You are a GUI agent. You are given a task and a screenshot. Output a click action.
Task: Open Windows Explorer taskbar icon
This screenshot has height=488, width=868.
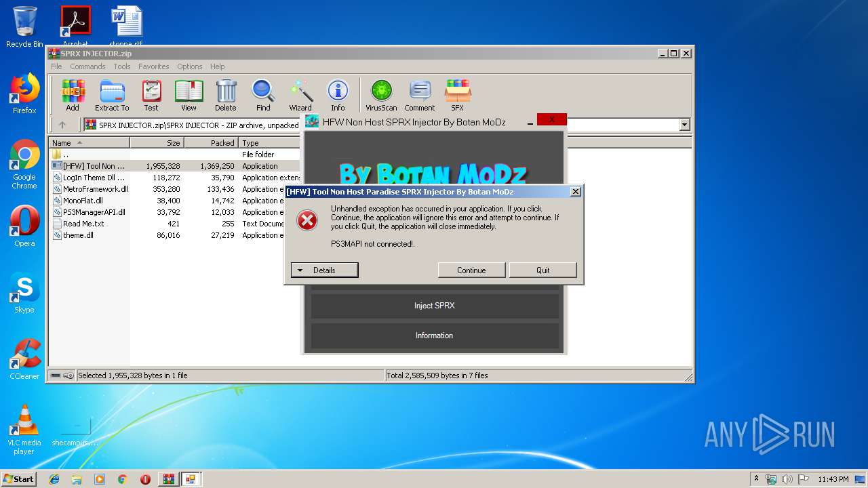(x=77, y=479)
